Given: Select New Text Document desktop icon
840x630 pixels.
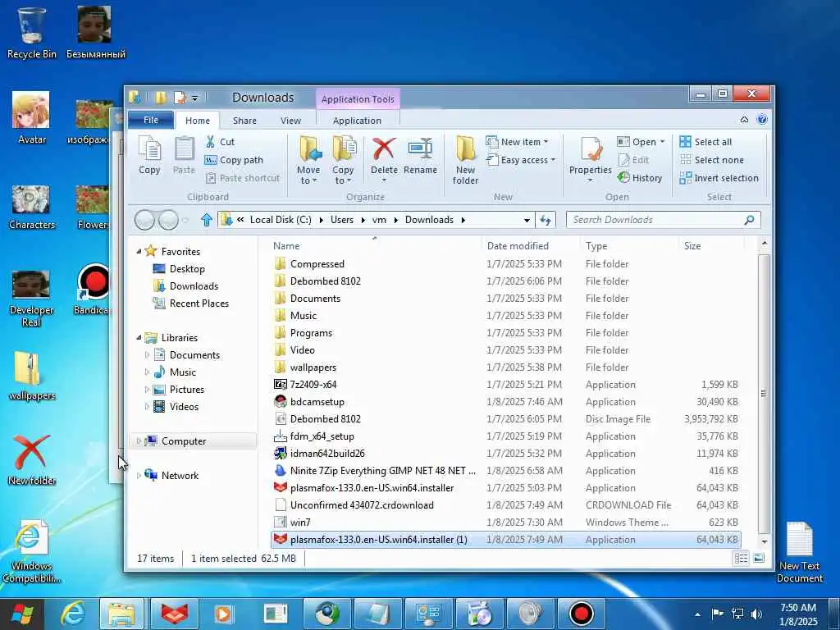Looking at the screenshot, I should [x=799, y=552].
